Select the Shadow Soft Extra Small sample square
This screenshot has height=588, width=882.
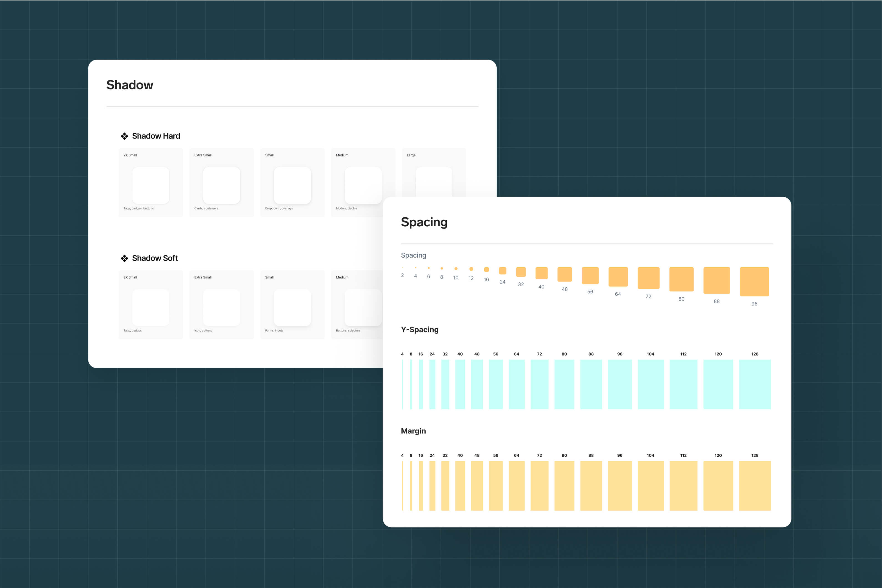pos(222,308)
